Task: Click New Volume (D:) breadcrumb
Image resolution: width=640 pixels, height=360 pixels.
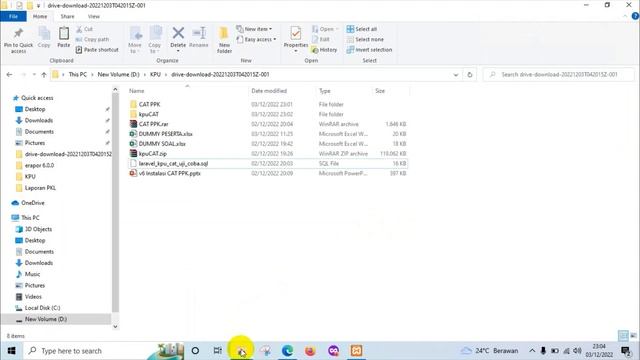Action: [118, 74]
